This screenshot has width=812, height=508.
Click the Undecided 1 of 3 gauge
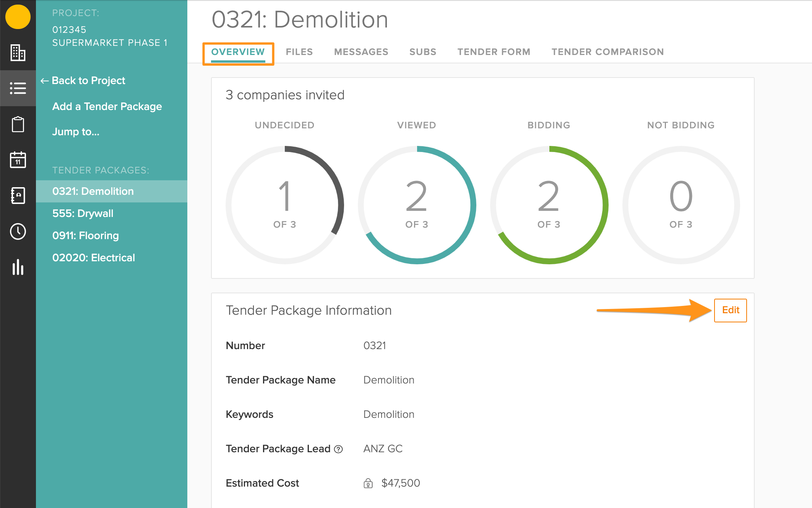[285, 205]
